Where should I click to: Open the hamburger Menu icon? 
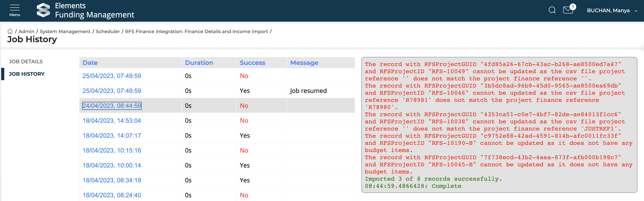click(15, 10)
